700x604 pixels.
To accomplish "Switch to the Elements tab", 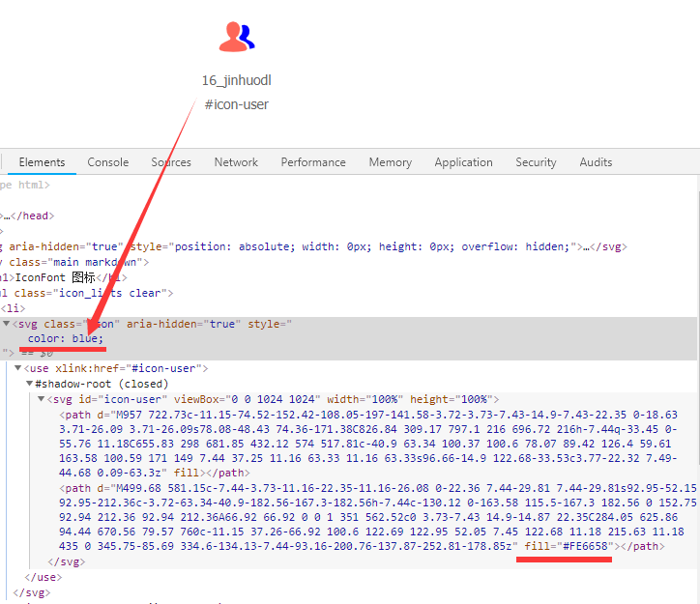I will (42, 162).
